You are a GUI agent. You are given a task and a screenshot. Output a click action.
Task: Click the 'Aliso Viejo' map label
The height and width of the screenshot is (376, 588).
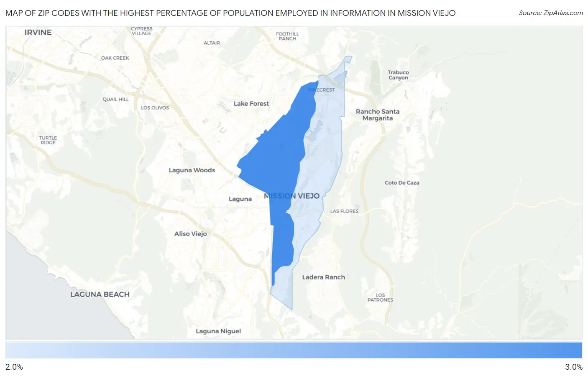pos(191,234)
